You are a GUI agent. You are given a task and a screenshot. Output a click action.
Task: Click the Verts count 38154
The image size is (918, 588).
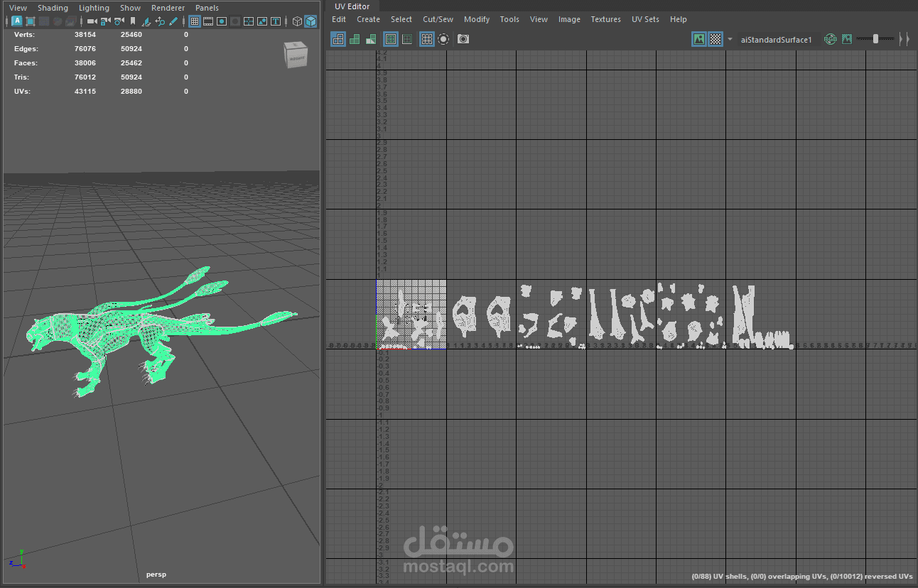pos(85,34)
